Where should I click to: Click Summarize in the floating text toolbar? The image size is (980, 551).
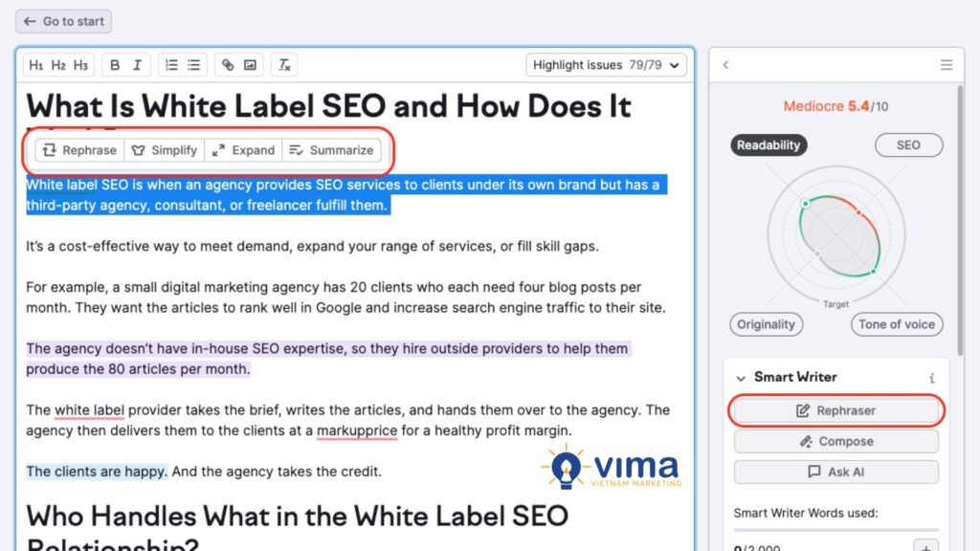pos(332,150)
